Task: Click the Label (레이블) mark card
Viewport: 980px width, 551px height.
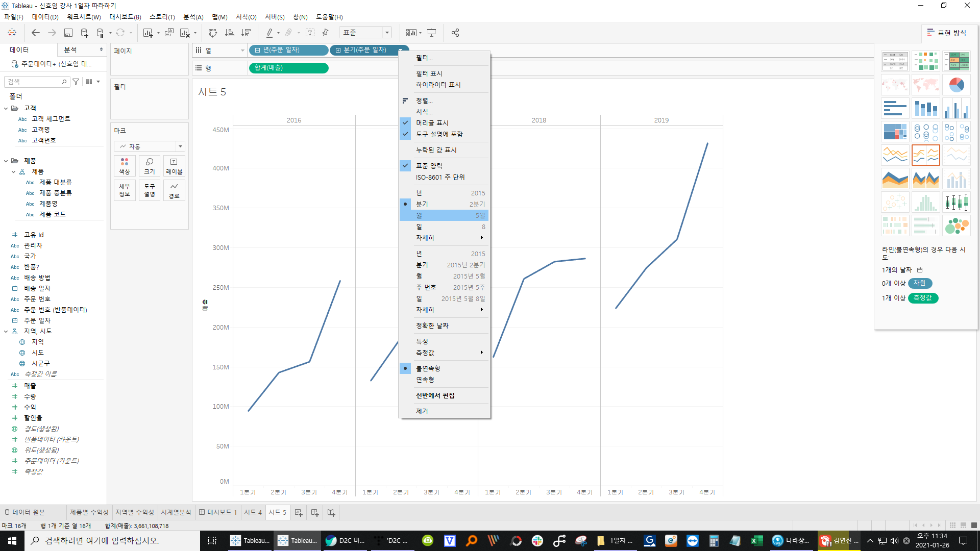Action: point(174,166)
